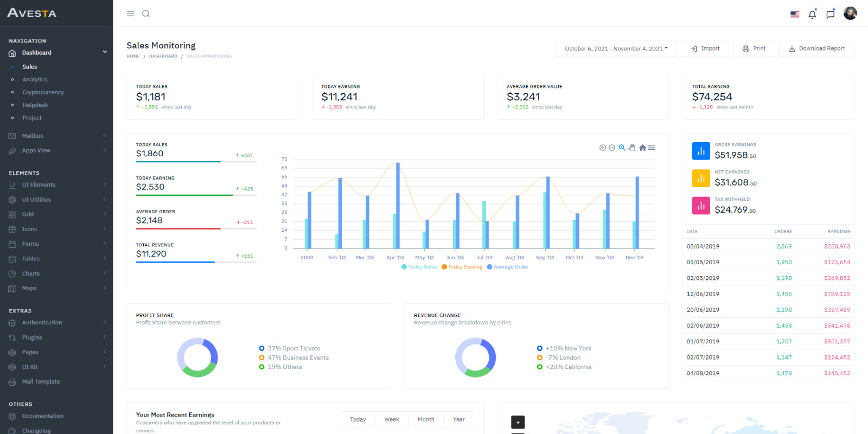Select the chart panning hand tool
This screenshot has width=868, height=434.
pos(632,148)
